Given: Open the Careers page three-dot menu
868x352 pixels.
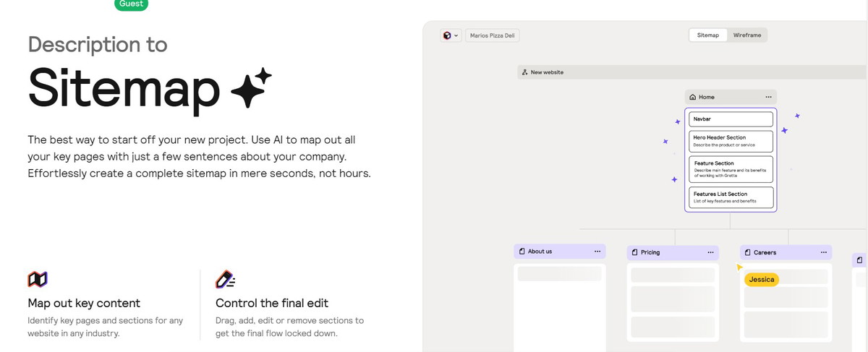Looking at the screenshot, I should pyautogui.click(x=823, y=252).
